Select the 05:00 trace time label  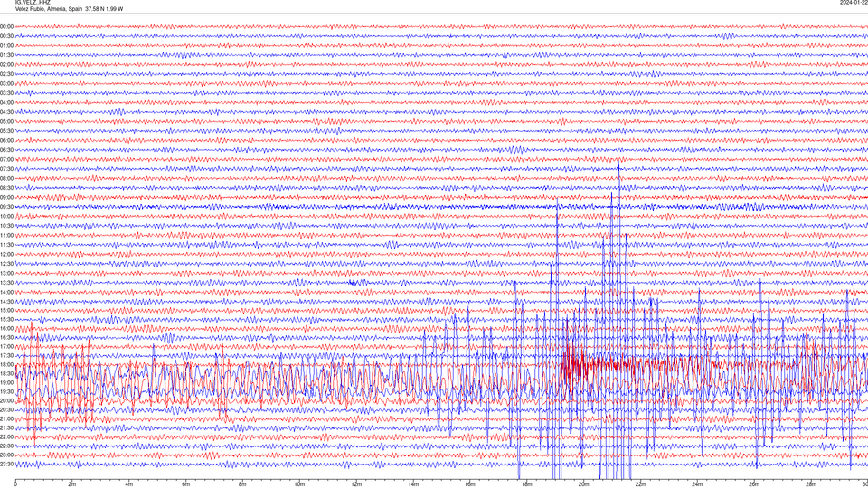tap(6, 121)
